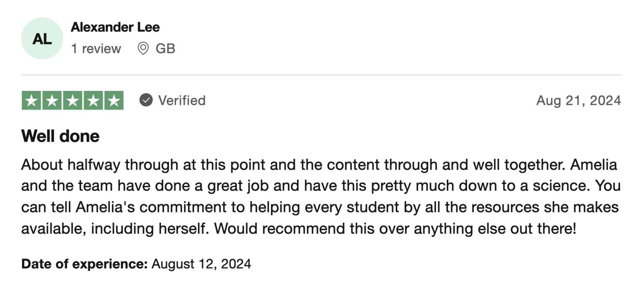Click the AL avatar circle
This screenshot has height=285, width=644.
point(42,39)
